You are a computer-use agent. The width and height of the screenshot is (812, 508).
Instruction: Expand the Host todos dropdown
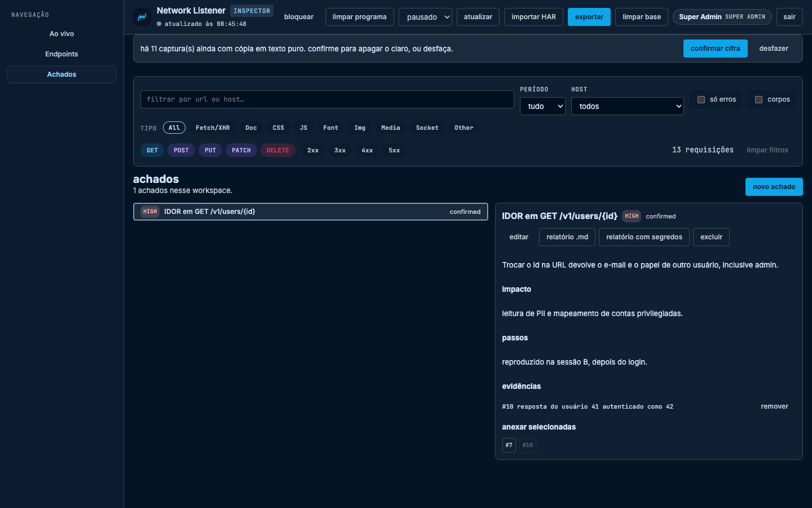pos(628,106)
